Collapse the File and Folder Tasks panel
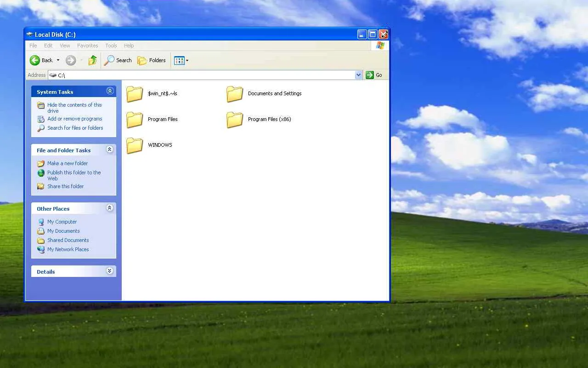The height and width of the screenshot is (368, 588). pos(110,149)
